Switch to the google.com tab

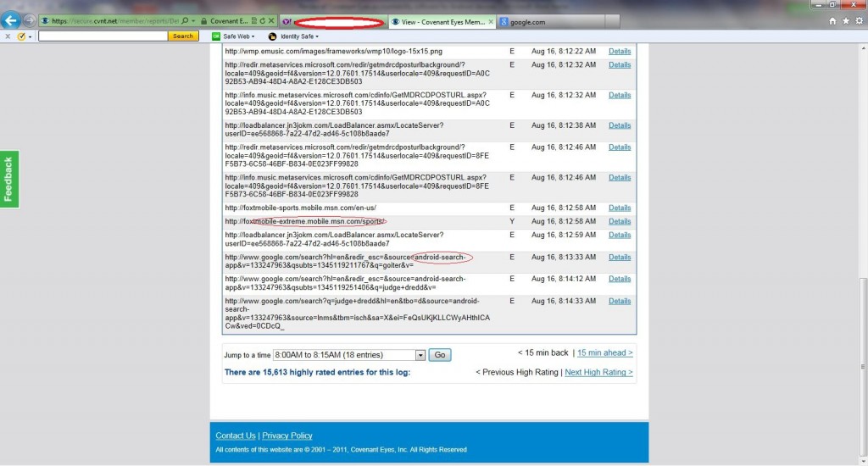point(551,22)
